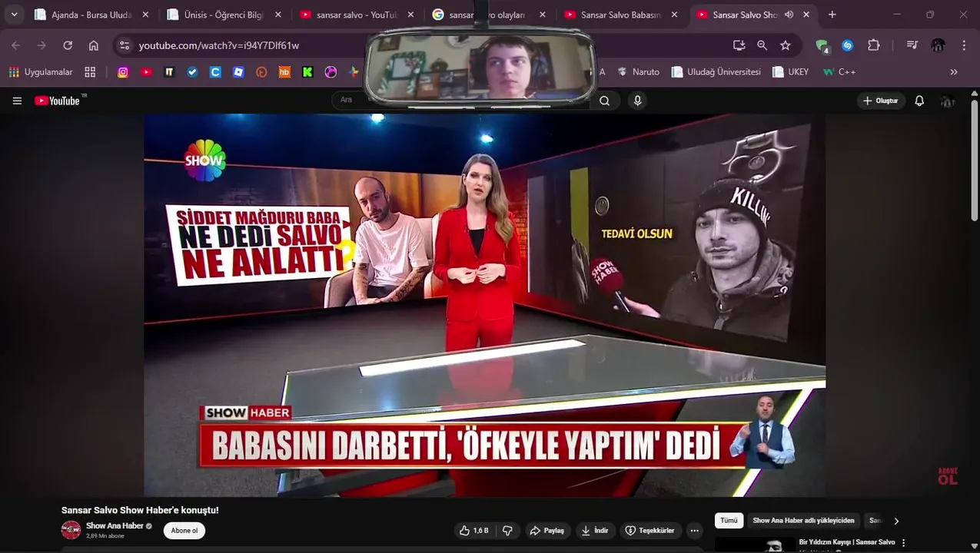Subscribe with the Abone ol button
980x553 pixels.
[184, 531]
